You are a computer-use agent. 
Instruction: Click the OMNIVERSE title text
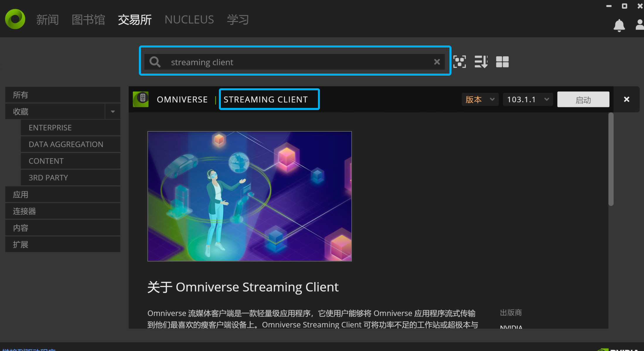tap(182, 99)
